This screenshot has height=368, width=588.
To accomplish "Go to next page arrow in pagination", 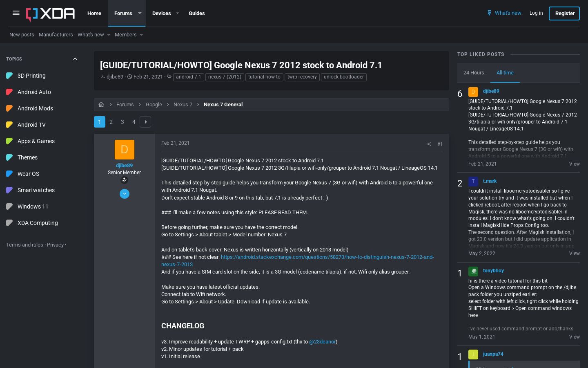I will click(145, 122).
